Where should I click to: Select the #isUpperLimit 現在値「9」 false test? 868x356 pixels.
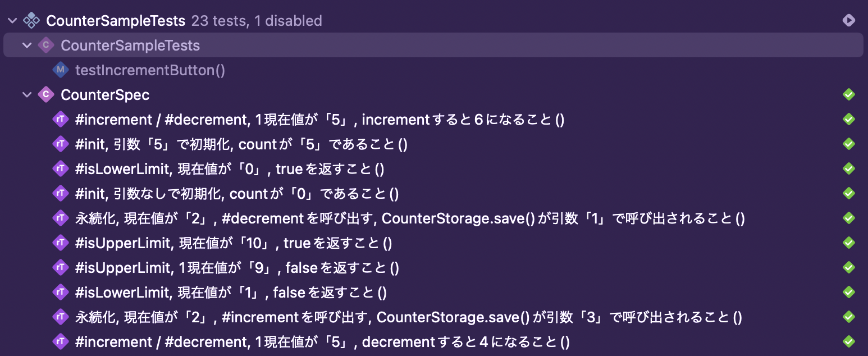(x=236, y=267)
